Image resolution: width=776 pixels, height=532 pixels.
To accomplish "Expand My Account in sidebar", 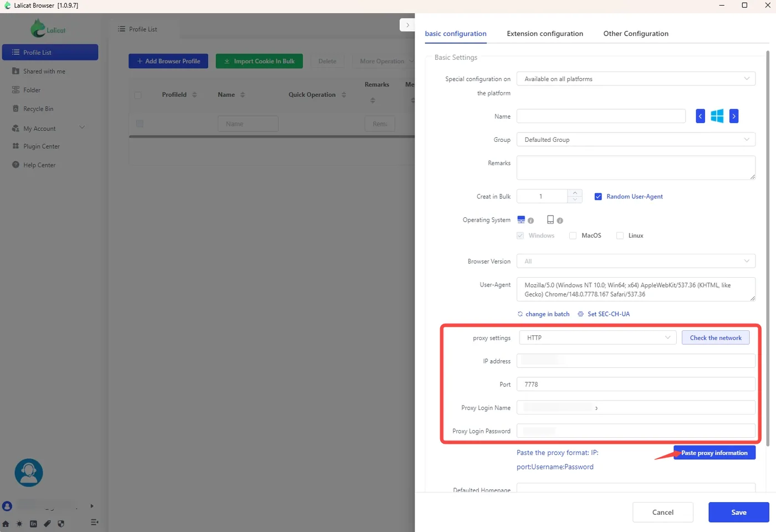I will (x=49, y=129).
